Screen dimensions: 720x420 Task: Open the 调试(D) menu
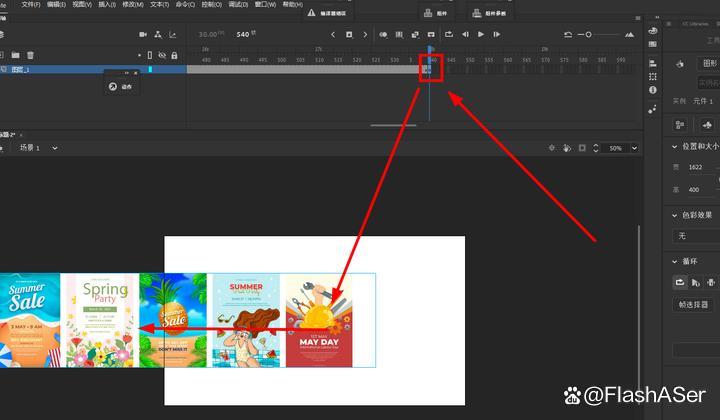pos(238,4)
